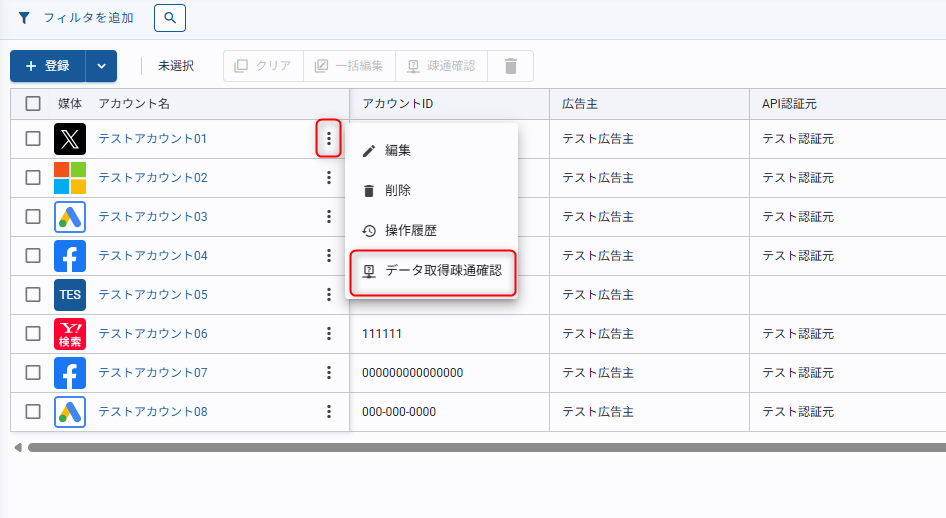
Task: Click the Microsoft logo icon for テストアカウント02
Action: pyautogui.click(x=70, y=178)
